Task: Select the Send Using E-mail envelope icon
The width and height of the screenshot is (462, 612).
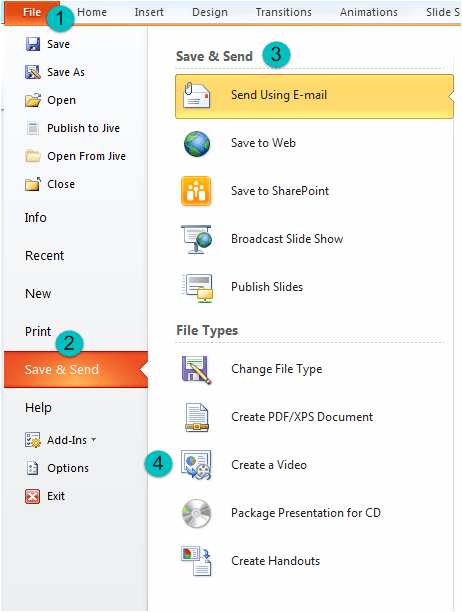Action: 197,95
